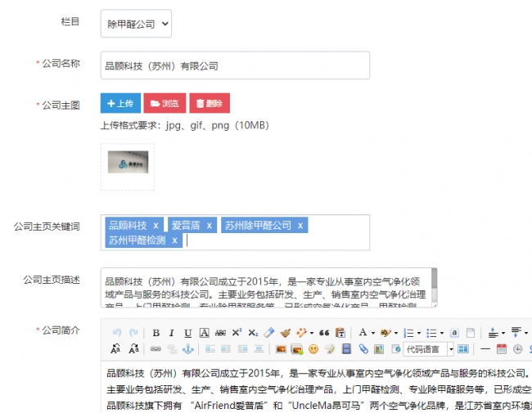Screen dimensions: 532x413
Task: Apply text highlight background color icon
Action: point(385,333)
